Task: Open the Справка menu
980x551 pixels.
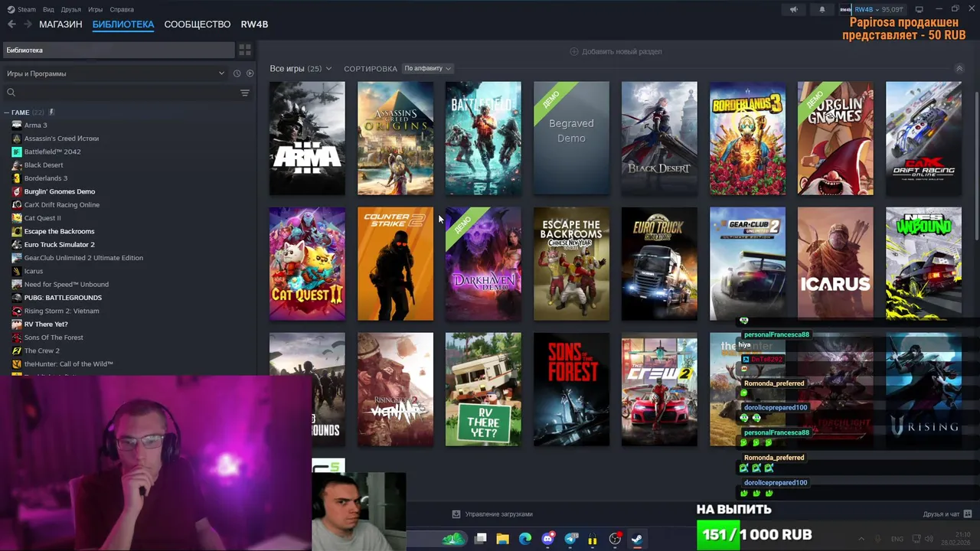Action: [122, 9]
